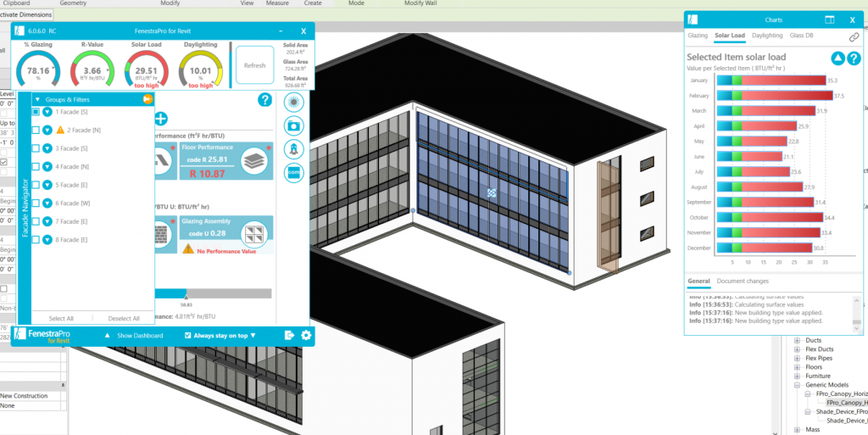
Task: Open the sun settings icon in FenestraPro
Action: pos(294,103)
